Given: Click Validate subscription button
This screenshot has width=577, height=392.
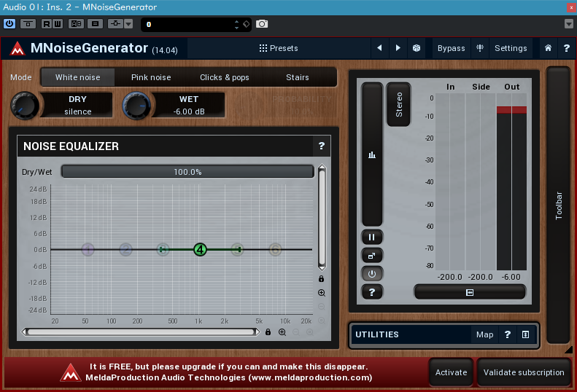Looking at the screenshot, I should (x=524, y=372).
